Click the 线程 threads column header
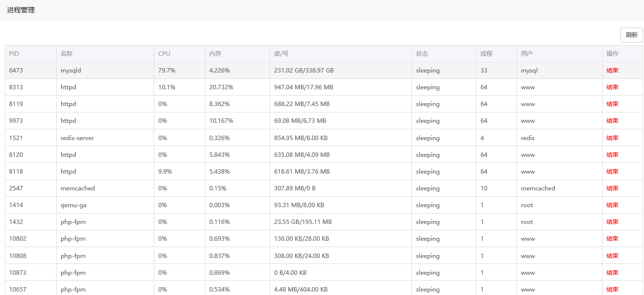 (486, 54)
